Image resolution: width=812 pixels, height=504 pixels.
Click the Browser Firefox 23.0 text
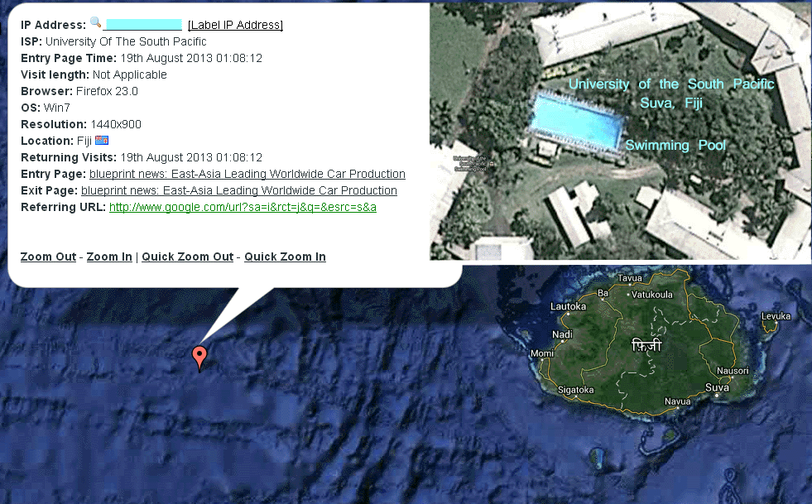click(79, 91)
